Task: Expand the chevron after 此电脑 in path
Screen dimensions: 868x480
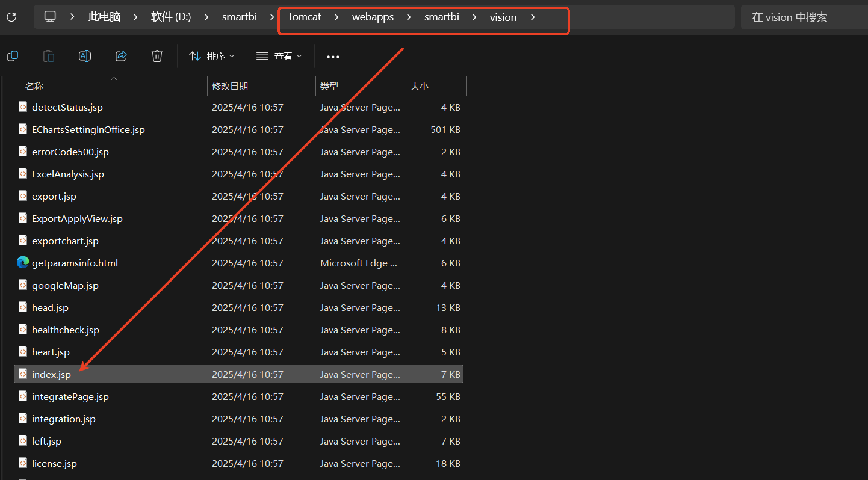Action: [x=136, y=17]
